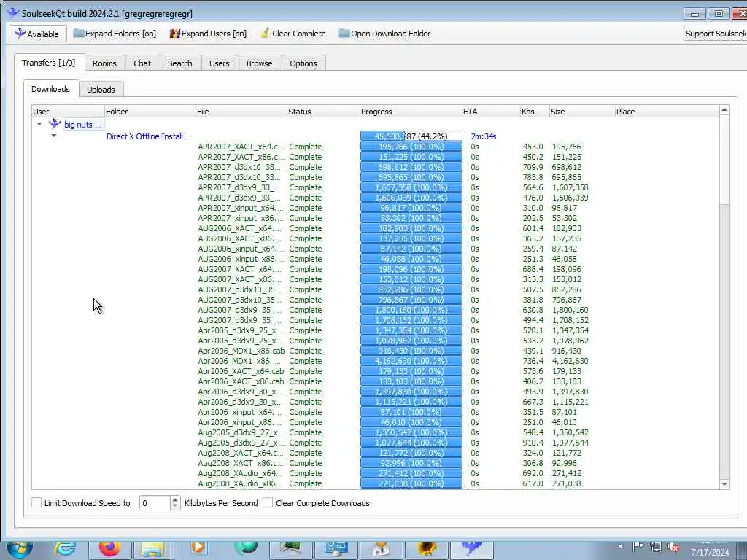
Task: Open the Options tab
Action: coord(303,63)
